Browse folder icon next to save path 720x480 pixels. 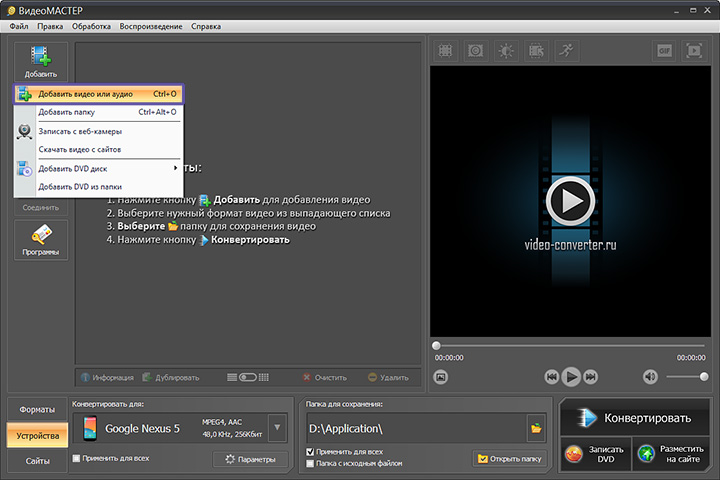(x=536, y=429)
